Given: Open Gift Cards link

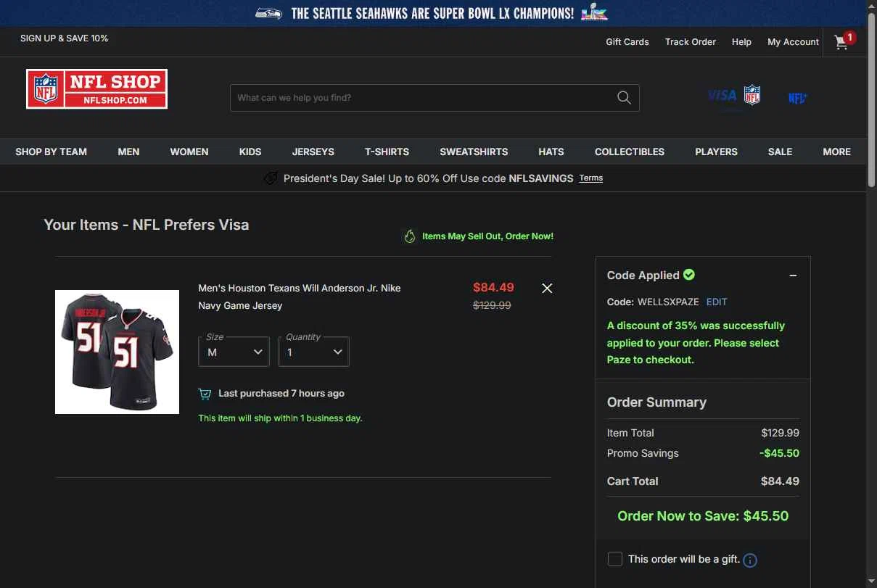Looking at the screenshot, I should [627, 42].
